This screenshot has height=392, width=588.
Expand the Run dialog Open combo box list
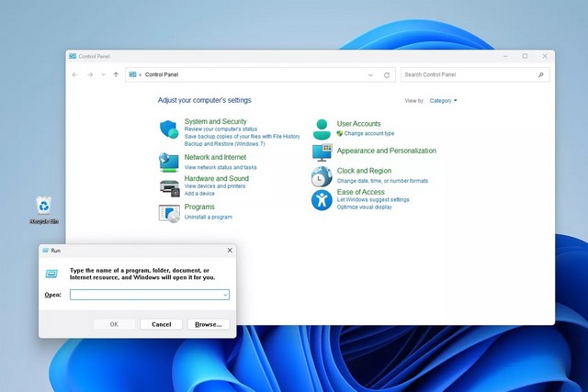click(225, 295)
